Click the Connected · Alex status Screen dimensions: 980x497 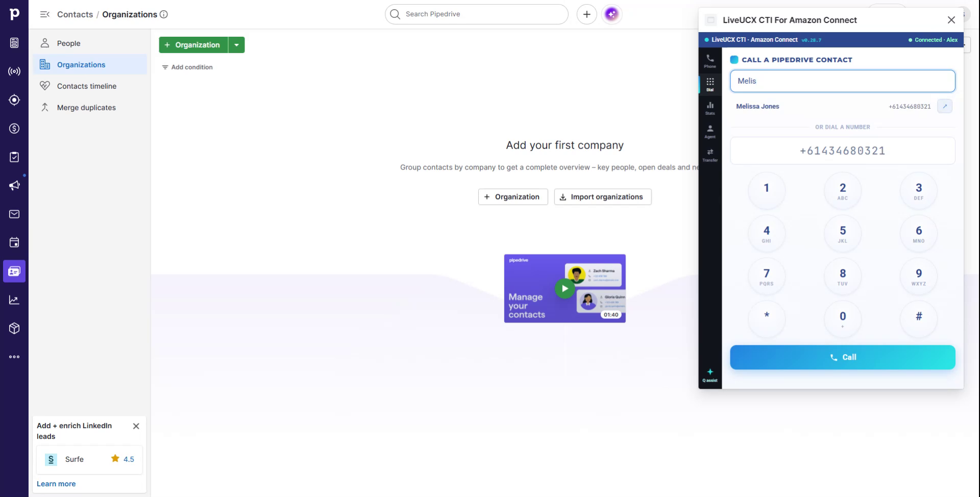[933, 40]
